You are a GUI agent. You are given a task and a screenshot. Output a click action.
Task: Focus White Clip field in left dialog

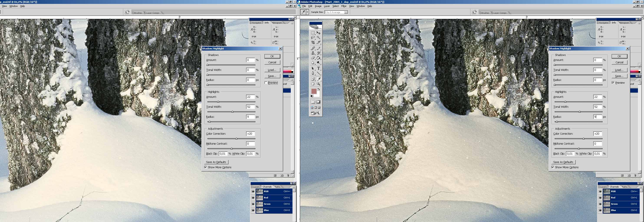[250, 154]
